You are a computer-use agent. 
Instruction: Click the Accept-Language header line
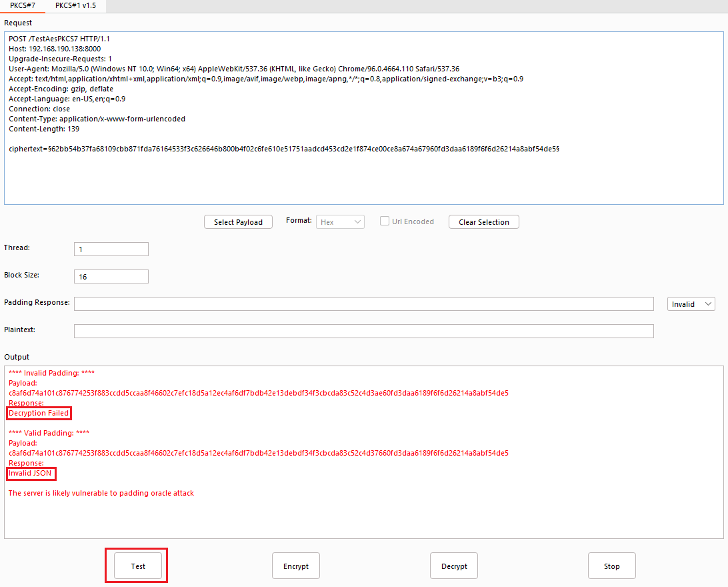[x=67, y=99]
